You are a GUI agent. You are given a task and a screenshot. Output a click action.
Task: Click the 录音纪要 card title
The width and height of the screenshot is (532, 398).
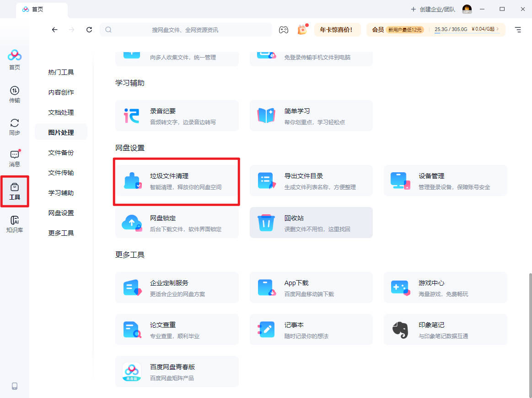tap(163, 111)
